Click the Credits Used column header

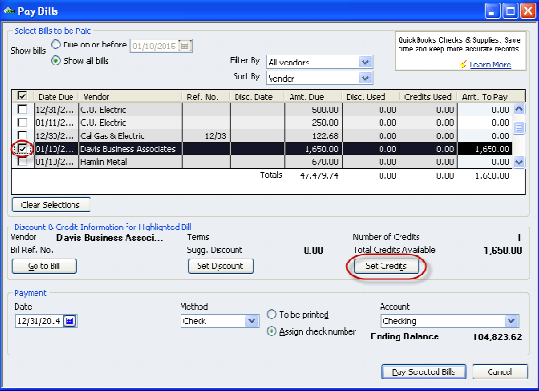(428, 97)
